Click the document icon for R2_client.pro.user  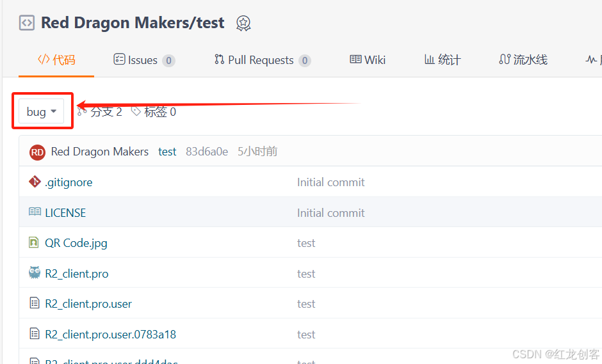coord(35,303)
